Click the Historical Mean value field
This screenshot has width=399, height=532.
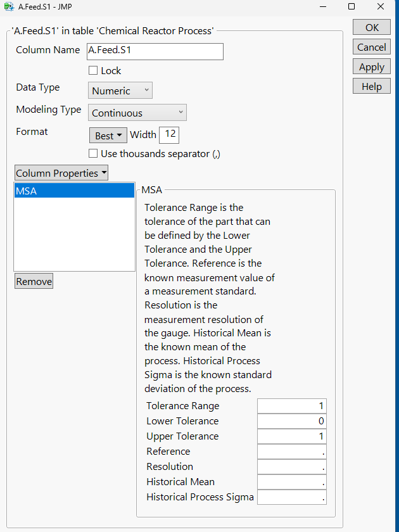[x=292, y=482]
